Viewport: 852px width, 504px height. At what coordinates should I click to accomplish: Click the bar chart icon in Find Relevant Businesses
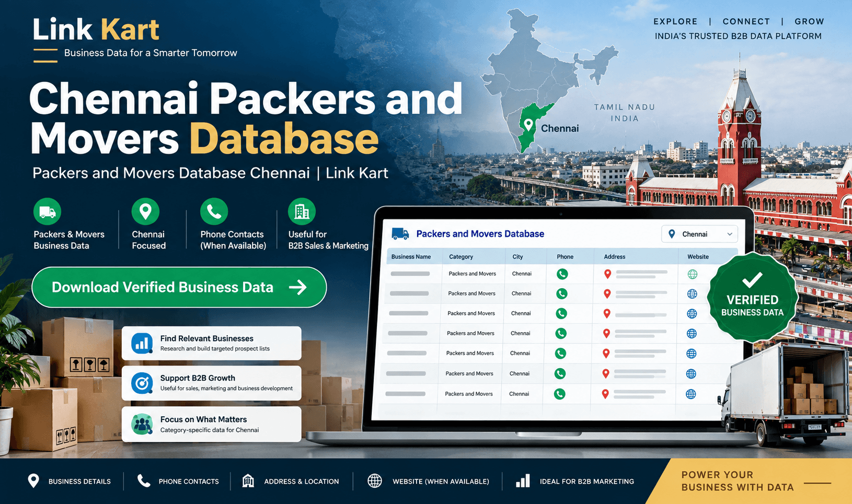coord(142,343)
